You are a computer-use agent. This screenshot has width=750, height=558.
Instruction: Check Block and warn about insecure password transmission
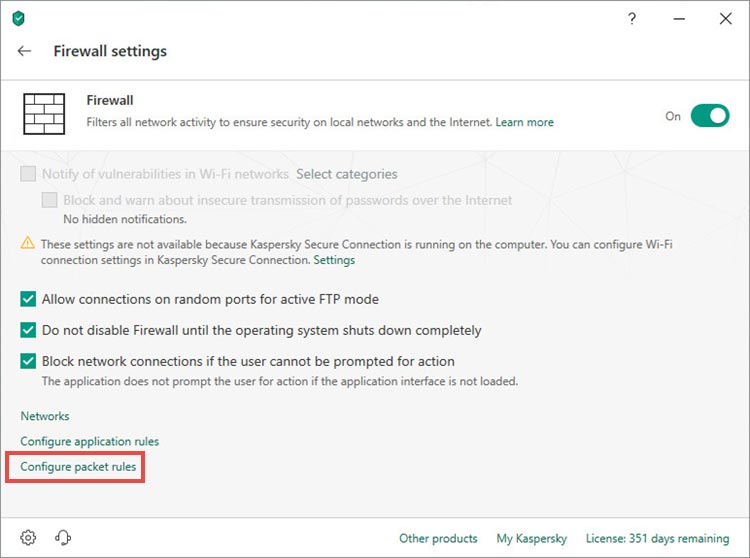(x=49, y=200)
